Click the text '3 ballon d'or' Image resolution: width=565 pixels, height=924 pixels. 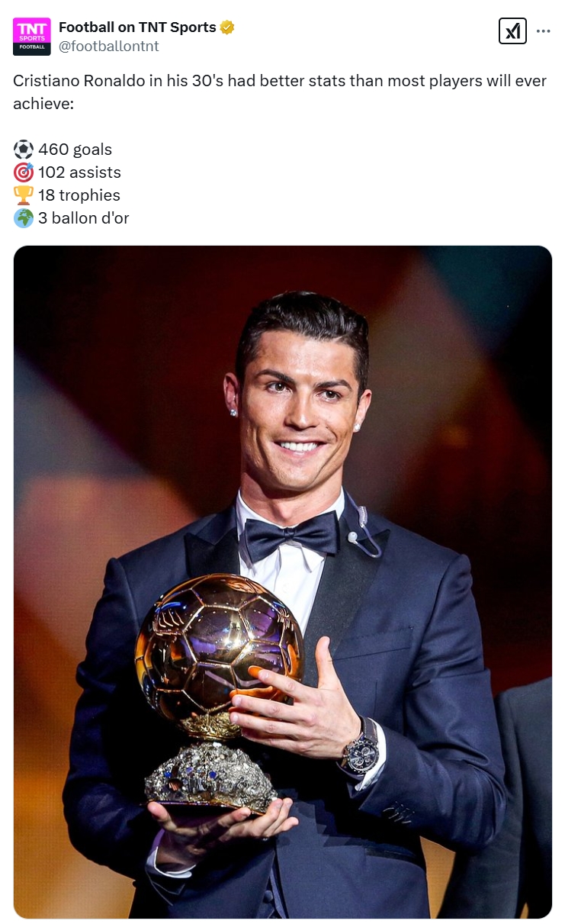click(84, 218)
